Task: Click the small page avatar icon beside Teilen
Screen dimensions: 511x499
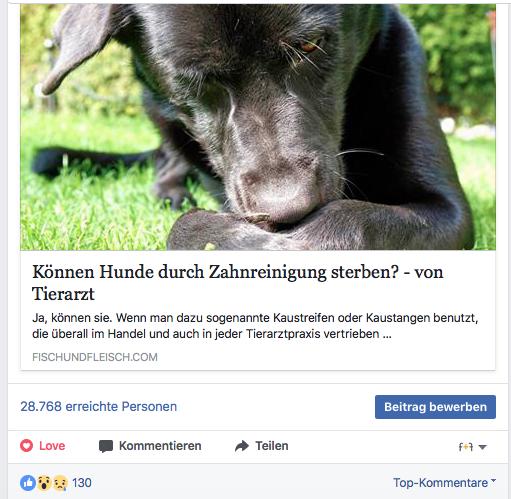Action: [x=466, y=447]
